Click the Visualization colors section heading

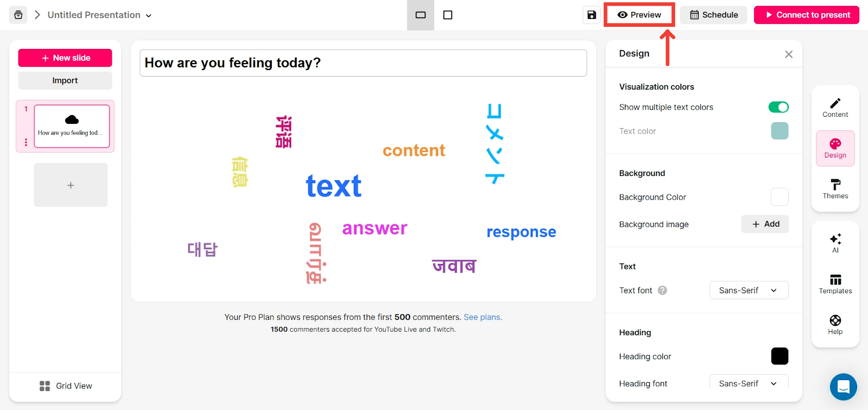pos(656,87)
